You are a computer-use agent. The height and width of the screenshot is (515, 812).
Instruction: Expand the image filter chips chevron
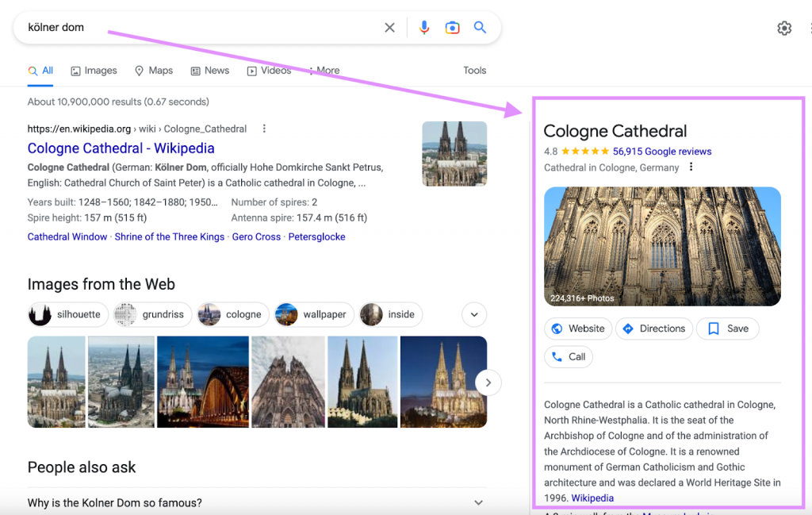474,314
